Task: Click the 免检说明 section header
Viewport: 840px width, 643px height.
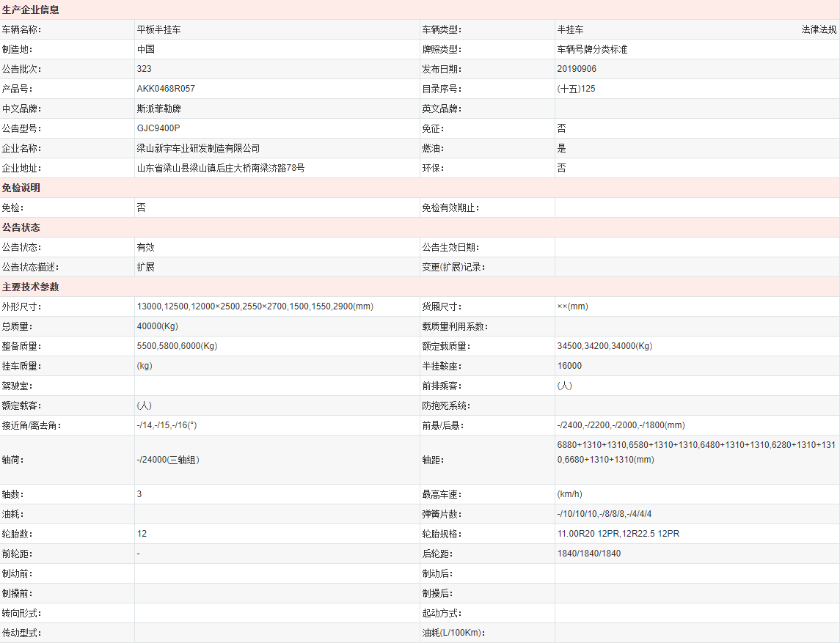Action: pyautogui.click(x=21, y=188)
